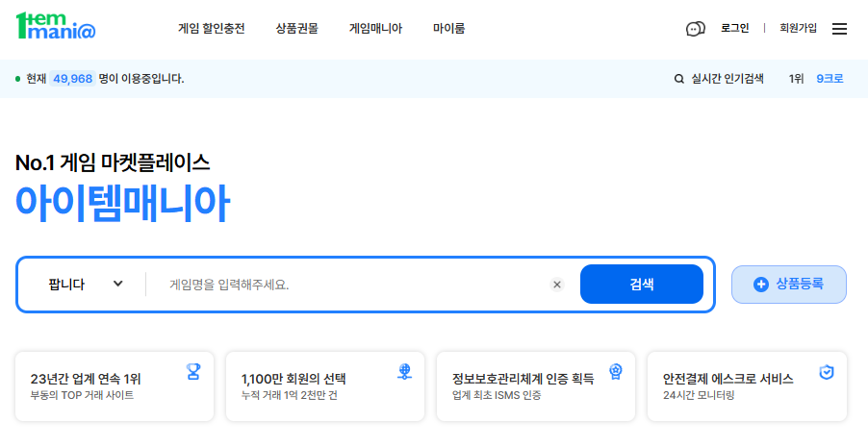The width and height of the screenshot is (868, 447).
Task: Click the shield icon on 에스크로 card
Action: [x=827, y=372]
